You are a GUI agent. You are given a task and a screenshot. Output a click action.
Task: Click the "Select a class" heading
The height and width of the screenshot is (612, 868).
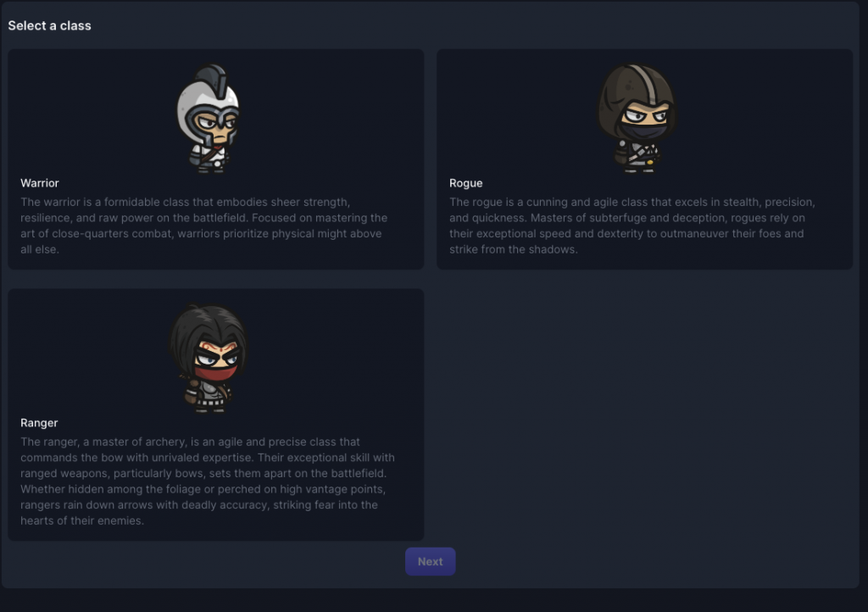[49, 25]
